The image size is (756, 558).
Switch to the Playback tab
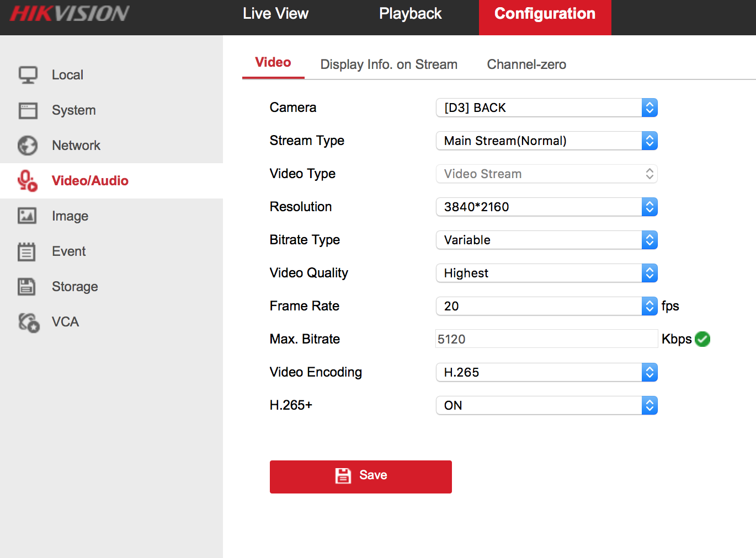point(410,14)
